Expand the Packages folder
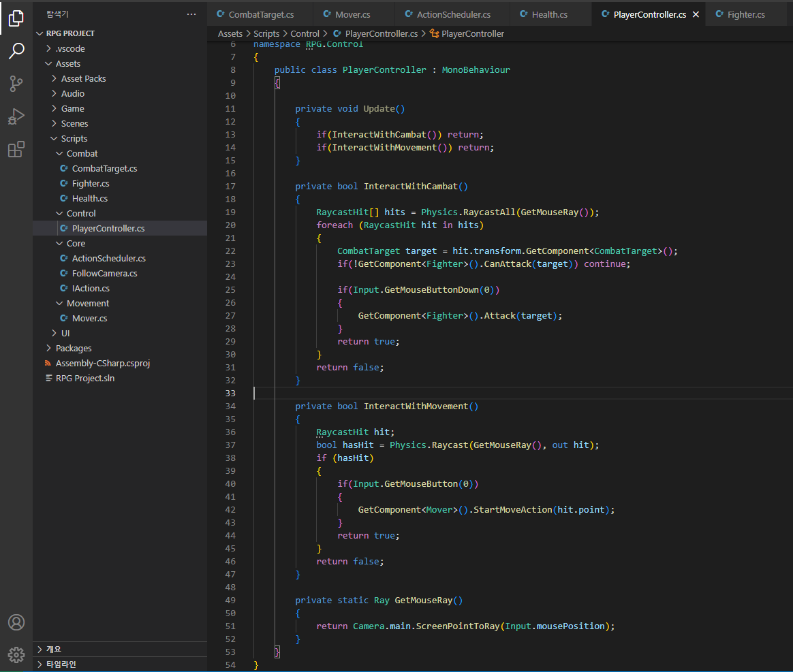Image resolution: width=793 pixels, height=672 pixels. click(74, 348)
